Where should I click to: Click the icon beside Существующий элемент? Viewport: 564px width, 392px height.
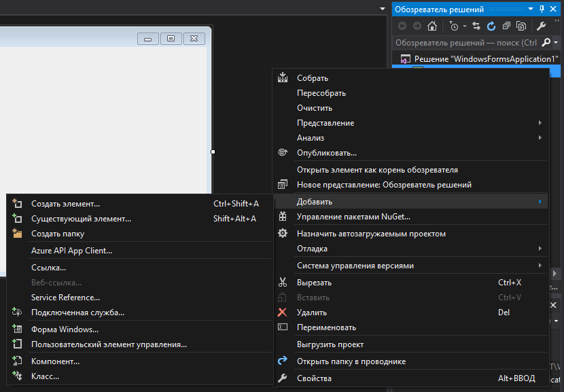(17, 218)
